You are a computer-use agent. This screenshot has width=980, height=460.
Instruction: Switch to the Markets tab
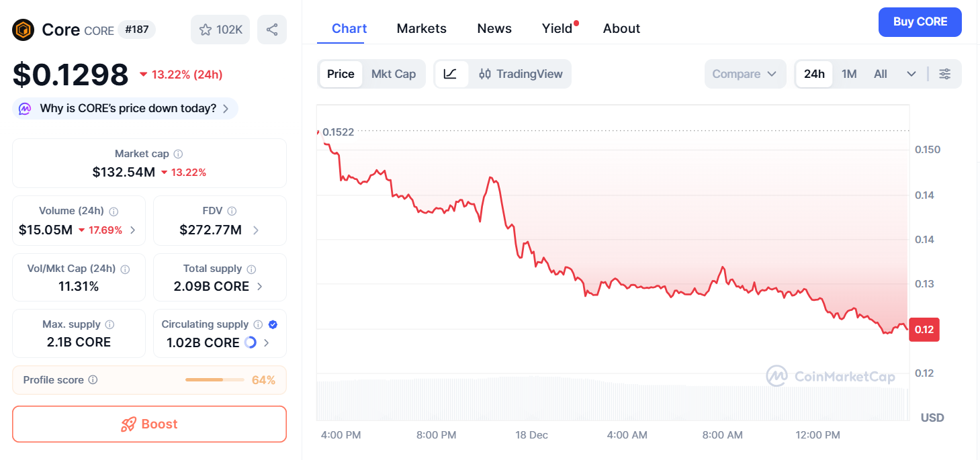click(x=421, y=28)
